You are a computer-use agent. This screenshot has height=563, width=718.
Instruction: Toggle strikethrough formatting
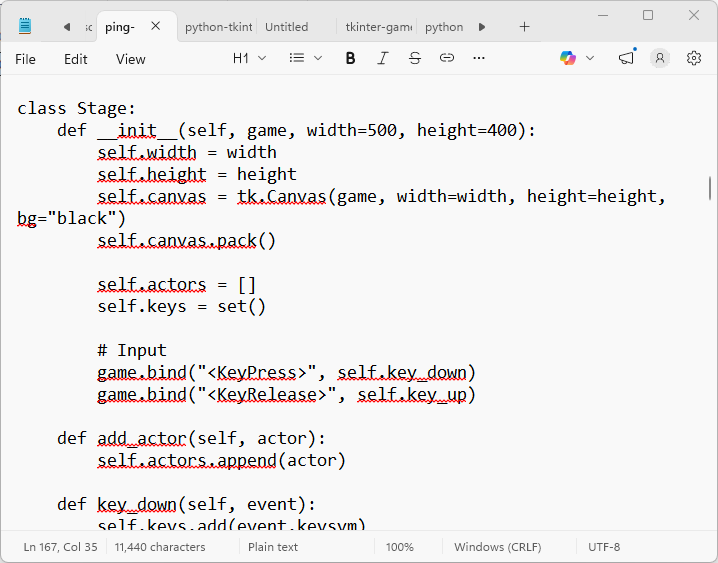coord(415,58)
